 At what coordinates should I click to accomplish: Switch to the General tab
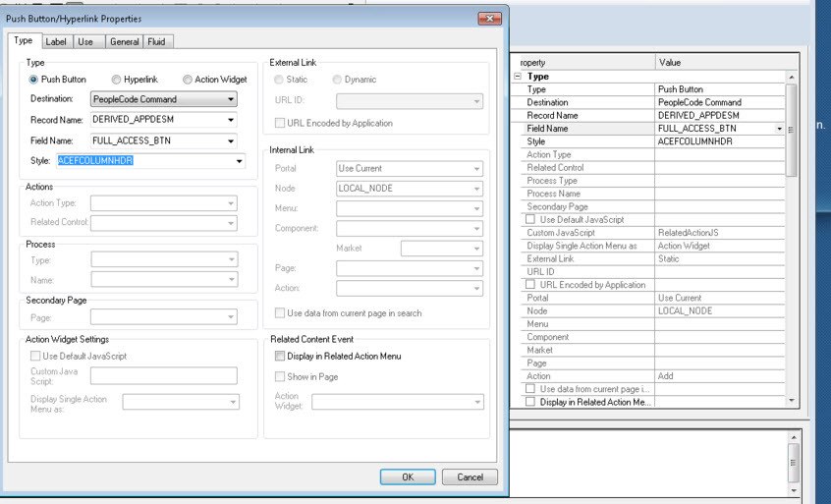(125, 42)
